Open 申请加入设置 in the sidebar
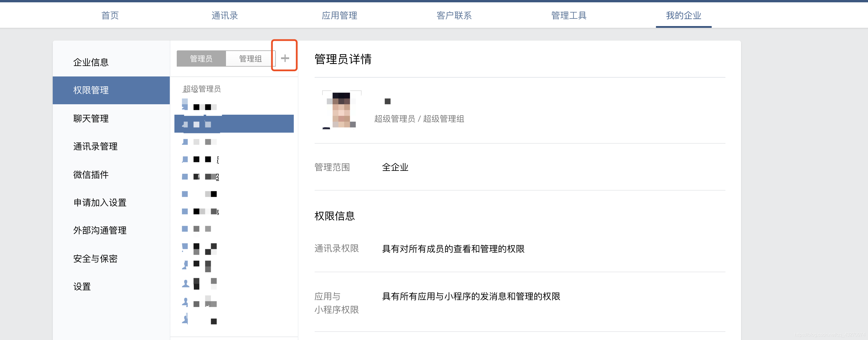The height and width of the screenshot is (340, 868). [100, 202]
